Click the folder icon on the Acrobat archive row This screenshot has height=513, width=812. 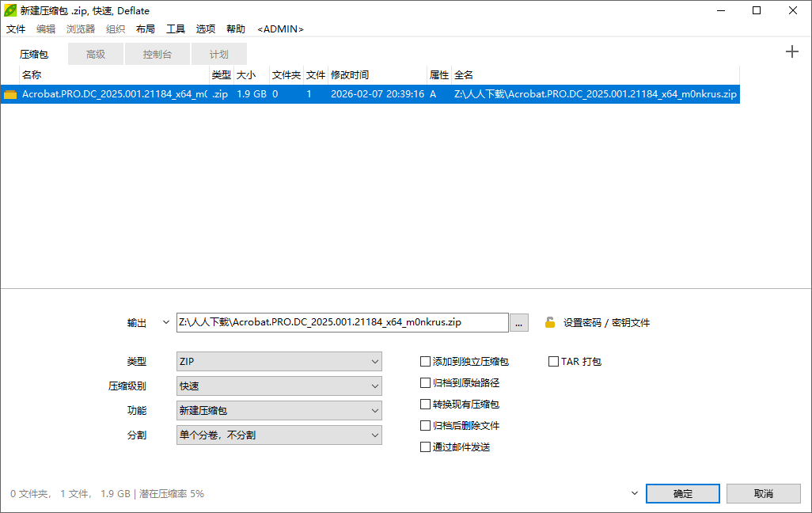point(9,93)
